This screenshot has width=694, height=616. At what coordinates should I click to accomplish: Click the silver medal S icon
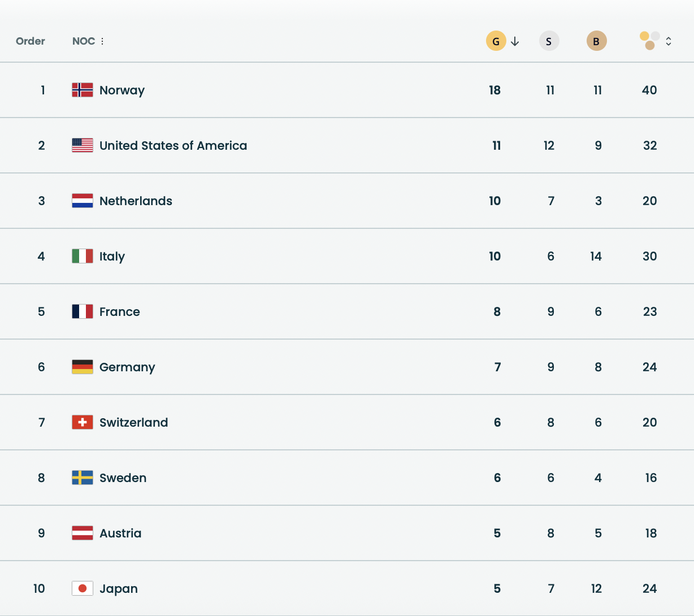point(549,41)
